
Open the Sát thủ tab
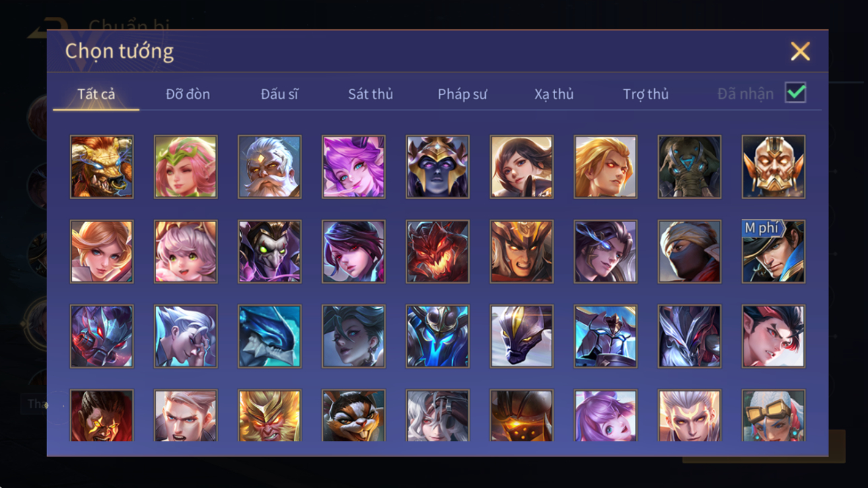[370, 94]
